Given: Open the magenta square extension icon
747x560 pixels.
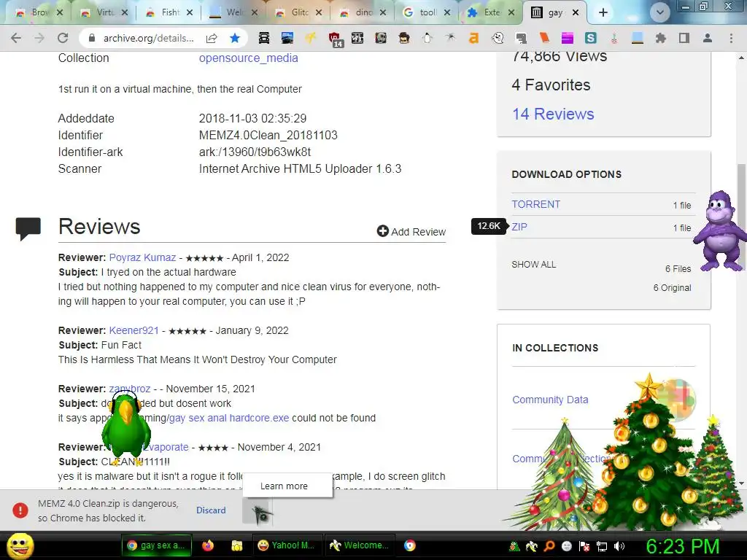Looking at the screenshot, I should pos(567,38).
